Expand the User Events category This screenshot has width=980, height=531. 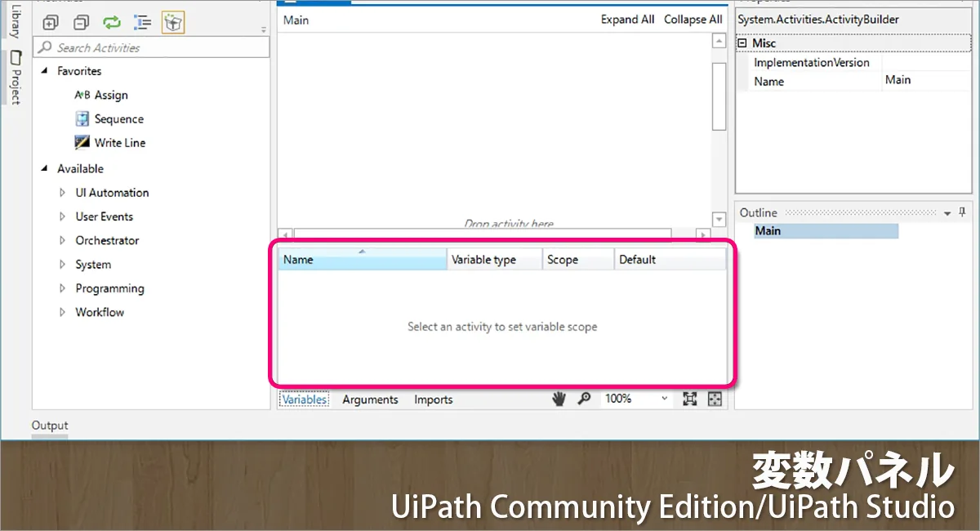click(62, 216)
